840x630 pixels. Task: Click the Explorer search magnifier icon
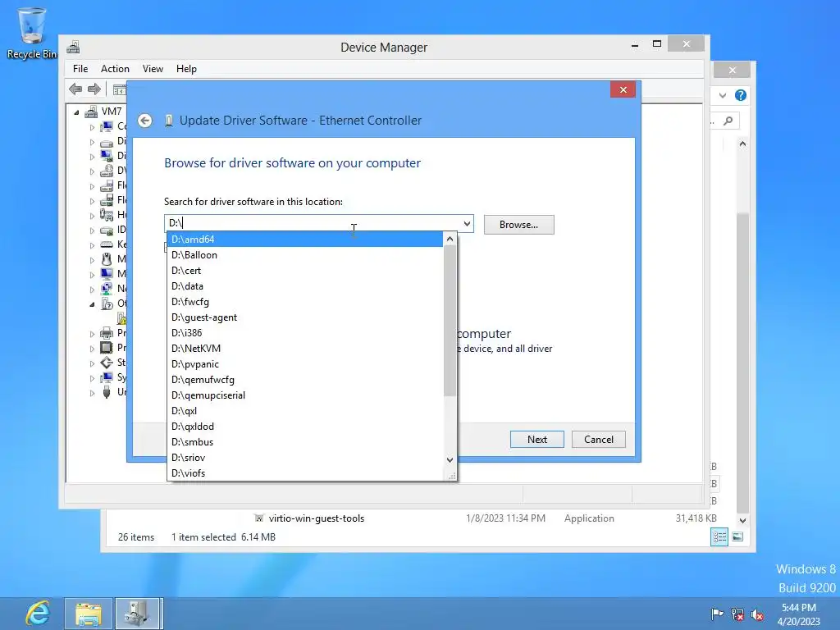pos(728,121)
